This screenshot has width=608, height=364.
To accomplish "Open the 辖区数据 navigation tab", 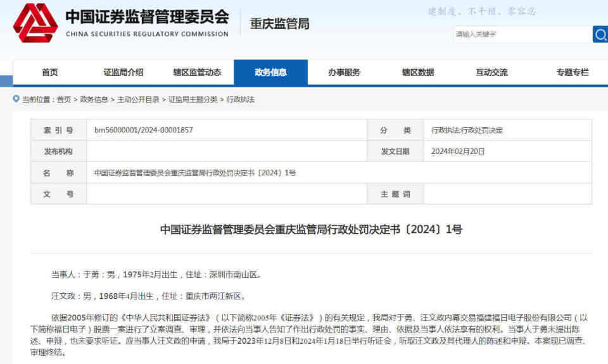I will coord(418,73).
